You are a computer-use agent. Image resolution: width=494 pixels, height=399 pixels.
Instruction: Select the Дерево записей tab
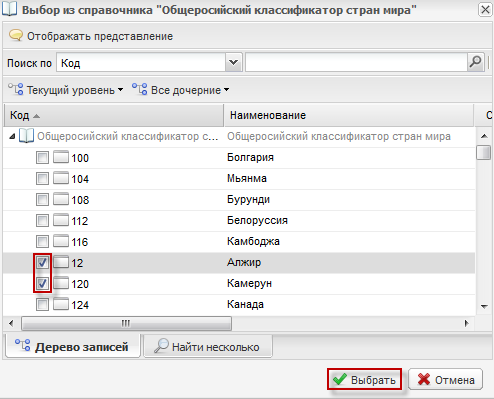point(73,347)
